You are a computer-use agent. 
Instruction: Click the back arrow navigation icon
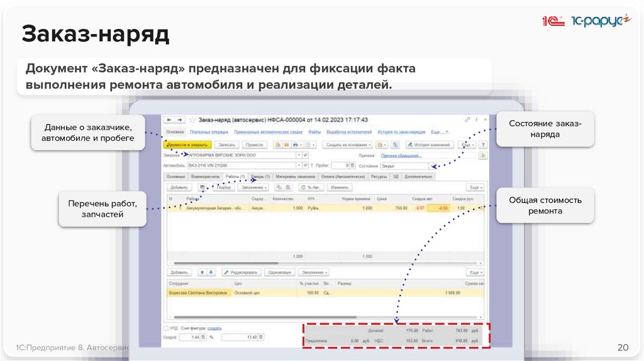169,120
